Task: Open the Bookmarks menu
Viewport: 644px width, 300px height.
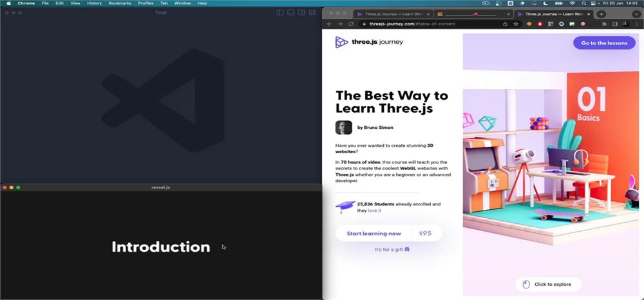Action: click(120, 3)
